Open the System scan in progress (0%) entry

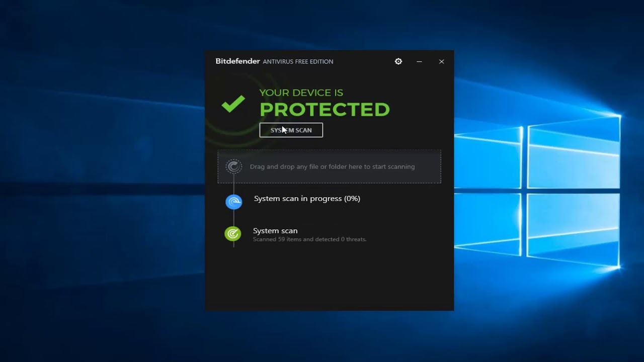pos(307,199)
